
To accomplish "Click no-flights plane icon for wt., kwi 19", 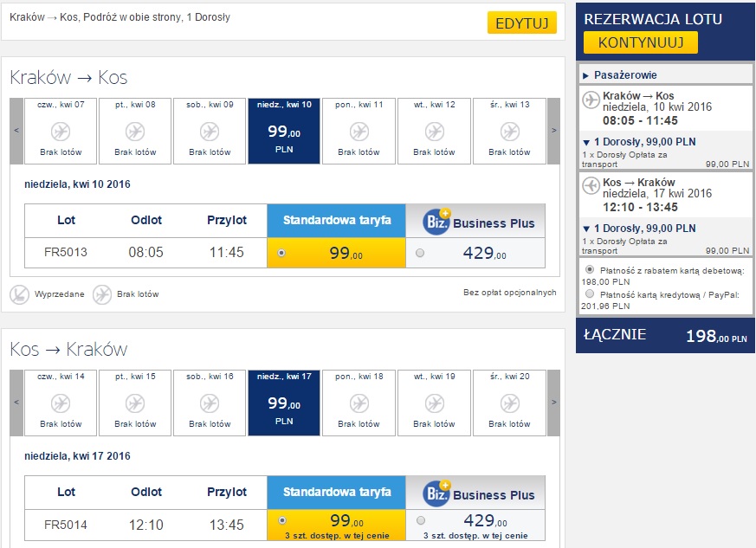I will click(435, 403).
